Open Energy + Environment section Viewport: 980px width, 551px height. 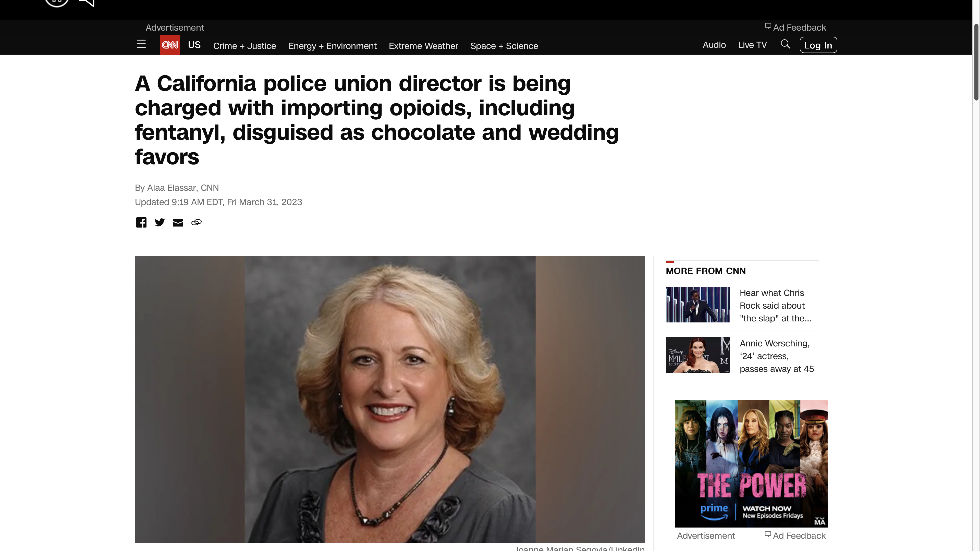333,46
